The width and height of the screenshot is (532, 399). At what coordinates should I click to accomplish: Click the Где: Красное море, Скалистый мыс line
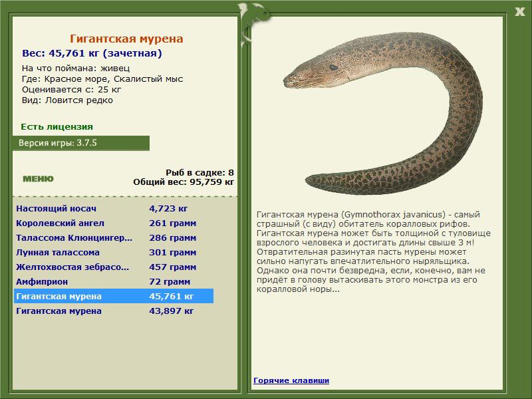[102, 79]
